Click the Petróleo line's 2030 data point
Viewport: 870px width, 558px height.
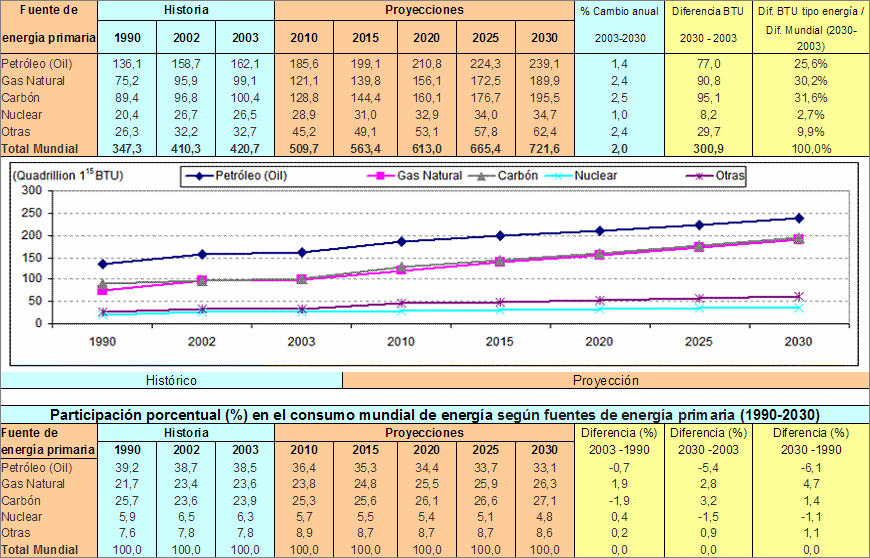pyautogui.click(x=799, y=218)
